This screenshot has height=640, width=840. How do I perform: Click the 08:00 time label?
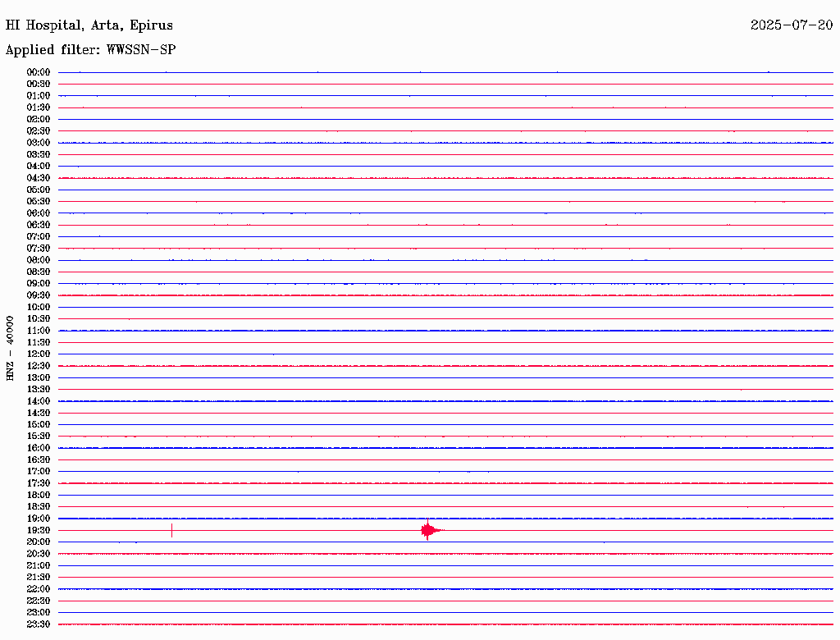click(39, 260)
